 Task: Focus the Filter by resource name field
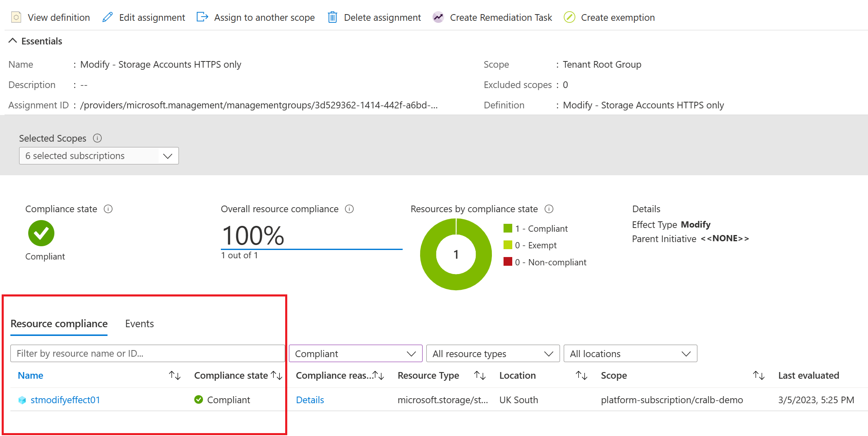[148, 353]
